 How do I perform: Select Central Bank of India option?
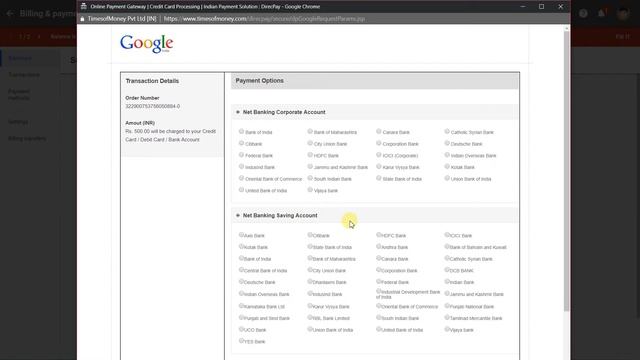tap(241, 270)
